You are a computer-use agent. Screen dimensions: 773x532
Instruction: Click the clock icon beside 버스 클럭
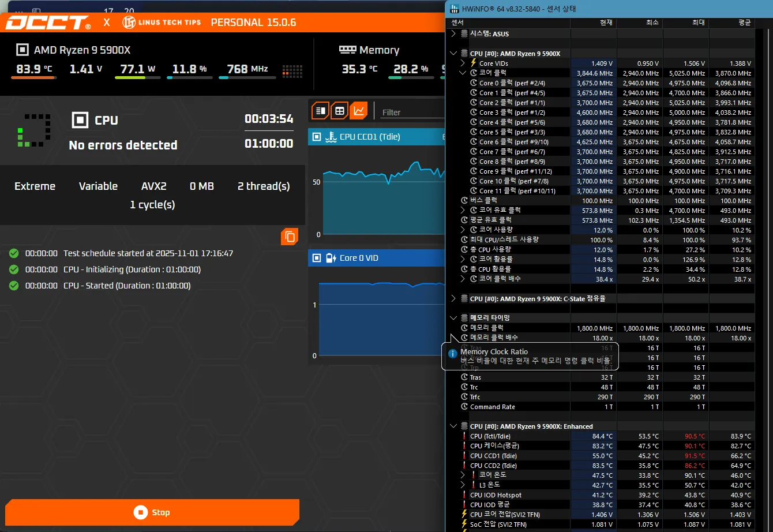tap(464, 201)
